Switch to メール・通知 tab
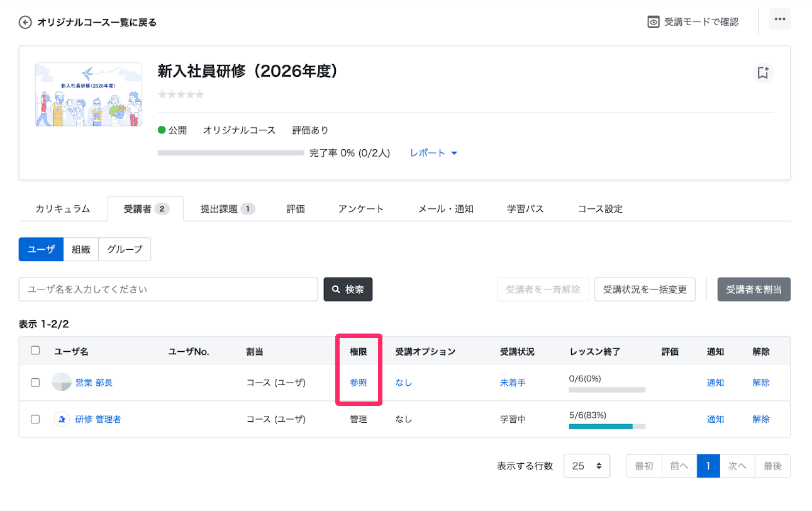Image resolution: width=812 pixels, height=511 pixels. click(x=446, y=209)
